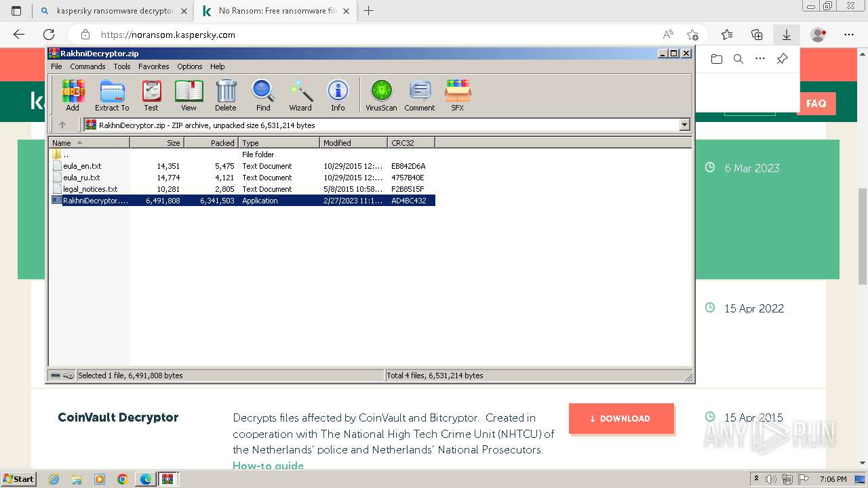Select the eula_ru.txt file

[242, 178]
